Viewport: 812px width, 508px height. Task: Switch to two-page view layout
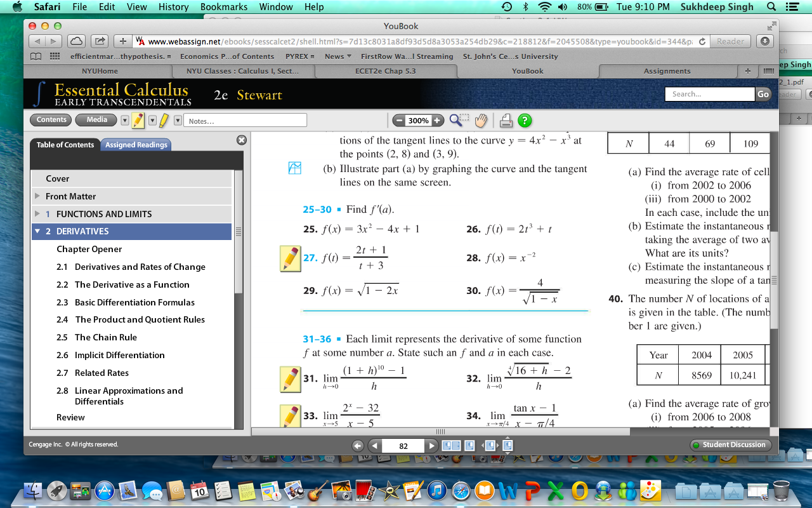[x=451, y=446]
